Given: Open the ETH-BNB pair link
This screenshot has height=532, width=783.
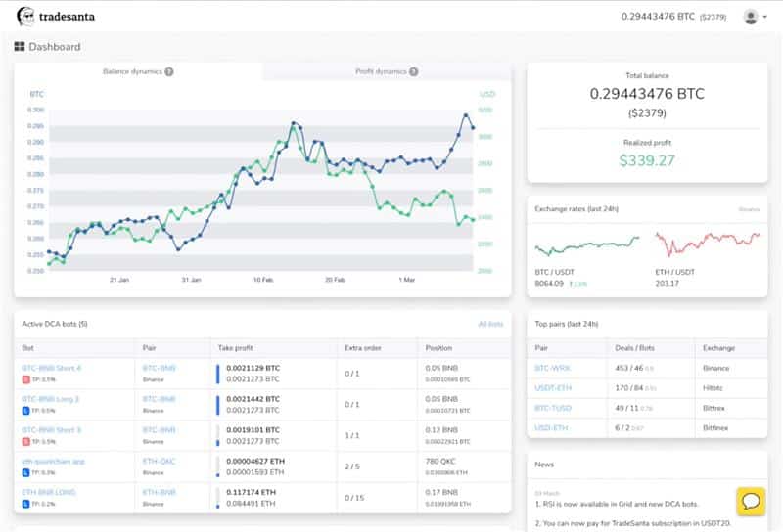Looking at the screenshot, I should pyautogui.click(x=159, y=492).
